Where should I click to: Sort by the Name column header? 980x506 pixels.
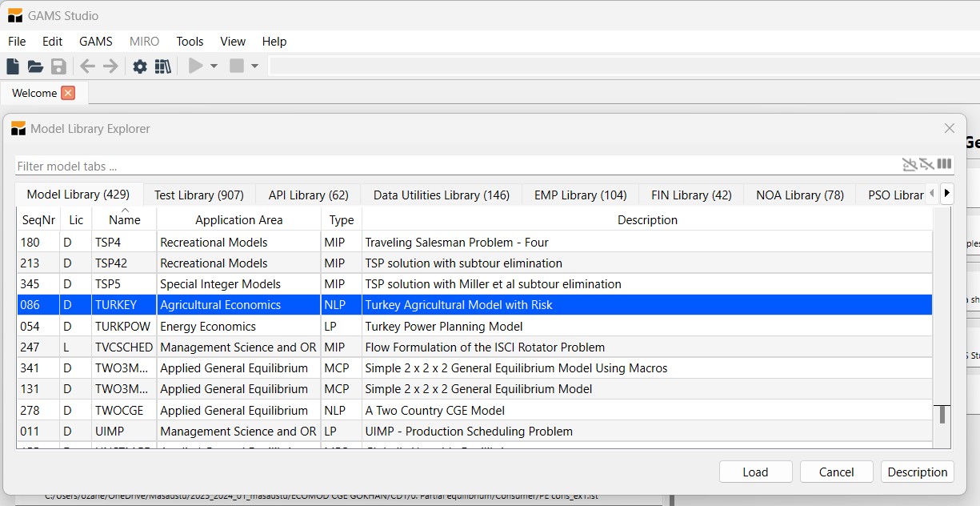(x=124, y=219)
